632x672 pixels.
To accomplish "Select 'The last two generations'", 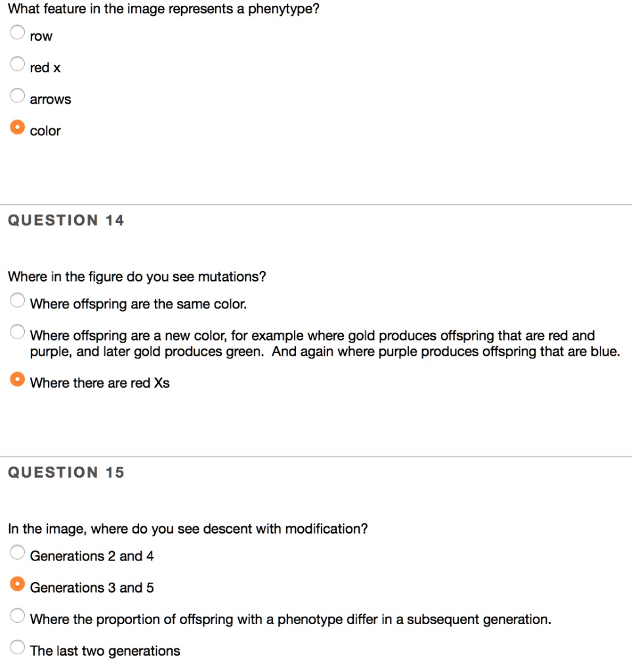I will (17, 646).
